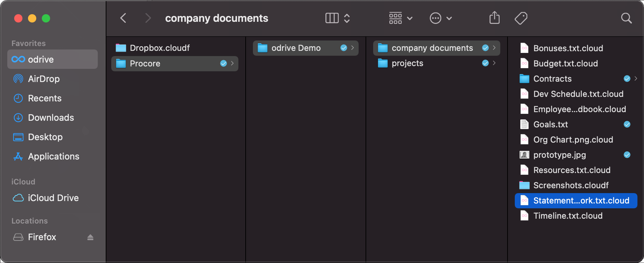Click the Back navigation arrow

point(123,18)
